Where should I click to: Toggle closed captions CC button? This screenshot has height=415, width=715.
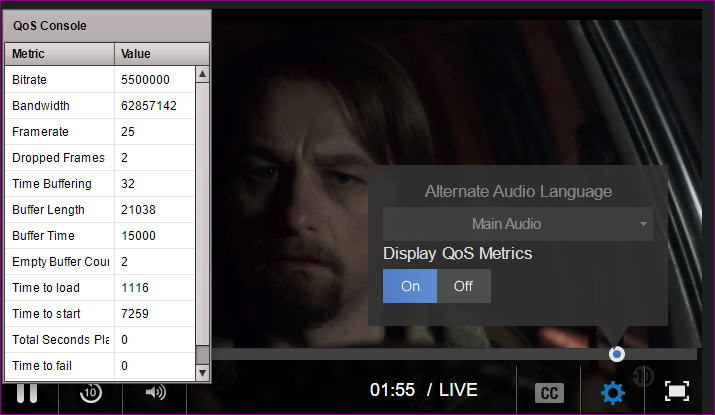(549, 393)
